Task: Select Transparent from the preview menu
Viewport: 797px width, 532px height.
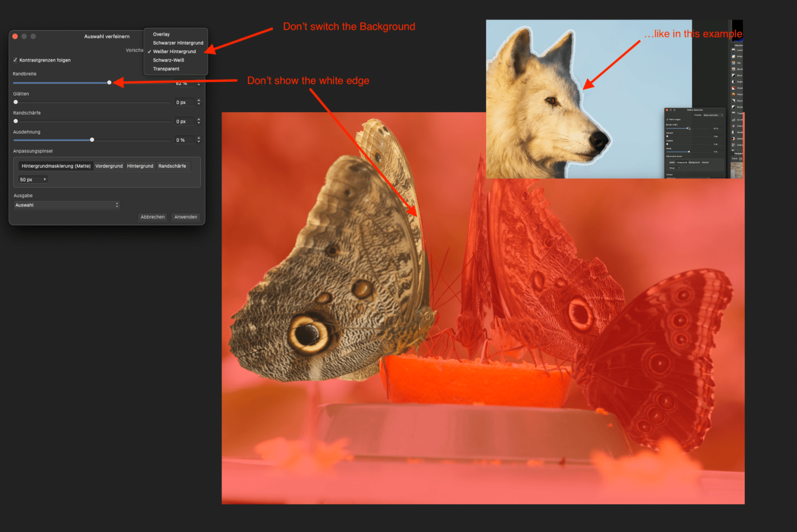Action: 166,68
